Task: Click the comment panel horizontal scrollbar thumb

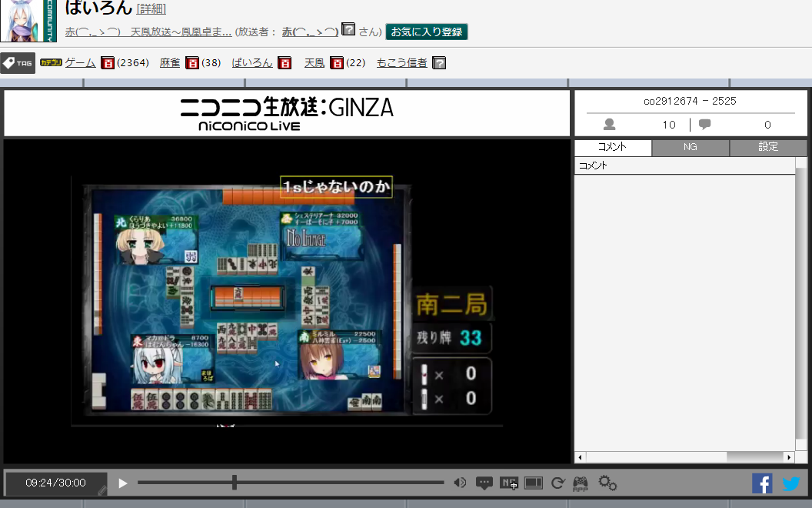Action: coord(755,457)
